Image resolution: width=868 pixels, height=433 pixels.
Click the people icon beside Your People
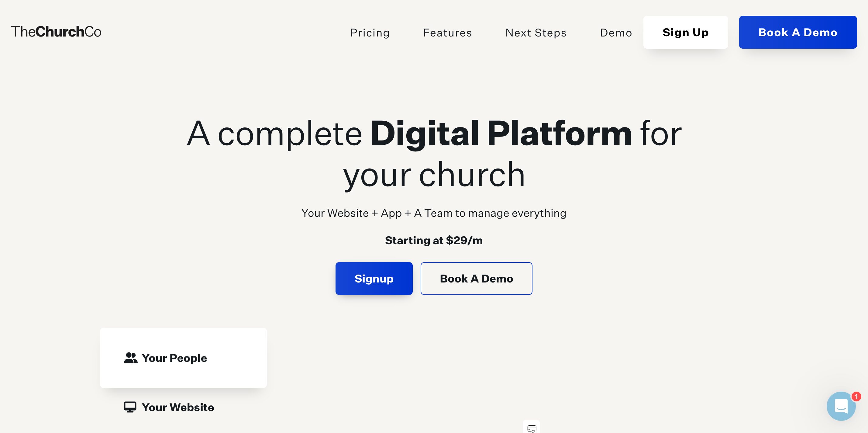pyautogui.click(x=130, y=358)
